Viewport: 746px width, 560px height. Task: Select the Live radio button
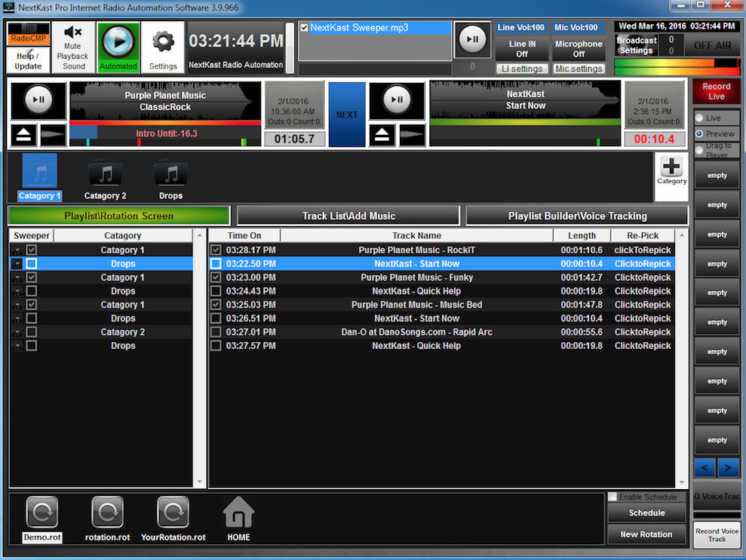click(699, 118)
